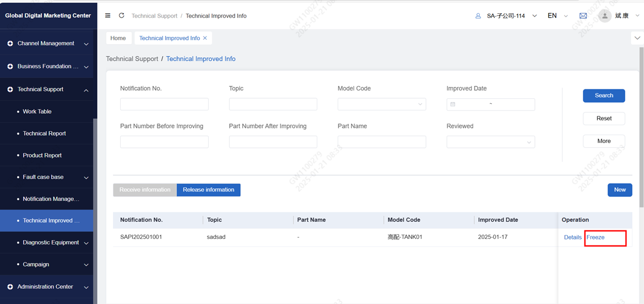Open the Model Code dropdown
Image resolution: width=644 pixels, height=304 pixels.
click(381, 104)
